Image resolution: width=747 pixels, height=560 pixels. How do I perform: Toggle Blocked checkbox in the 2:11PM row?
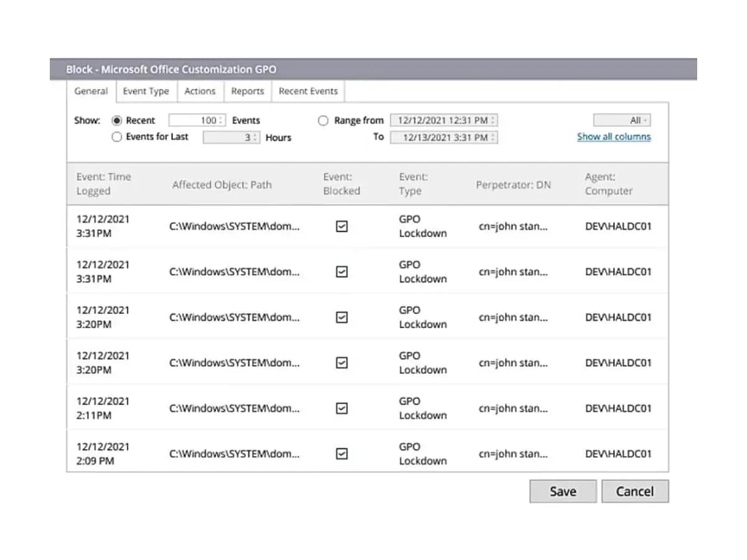point(341,408)
